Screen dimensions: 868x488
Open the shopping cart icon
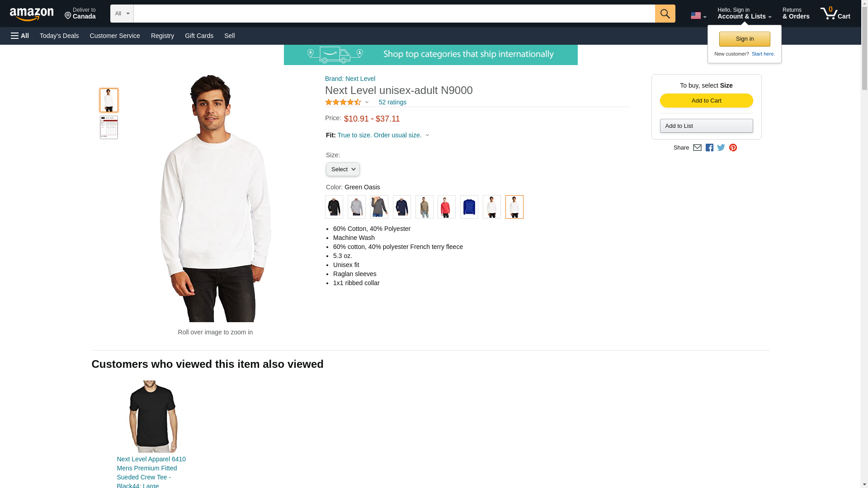click(835, 14)
